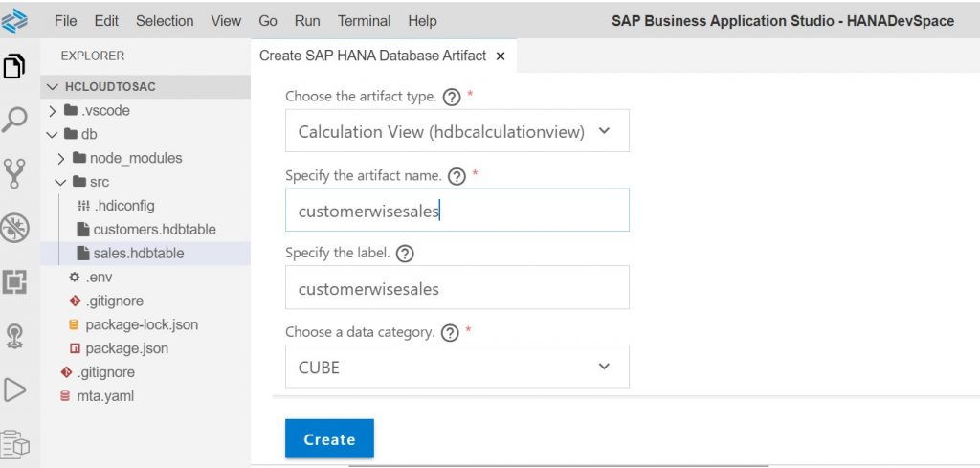980x468 pixels.
Task: Open the Extensions square icon in sidebar
Action: pyautogui.click(x=14, y=282)
